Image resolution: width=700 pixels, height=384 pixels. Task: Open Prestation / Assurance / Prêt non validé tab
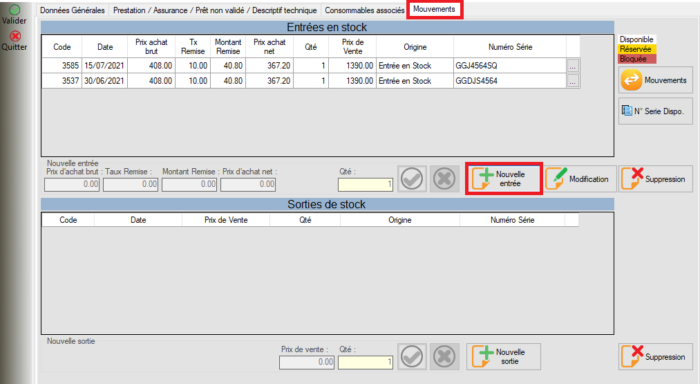pyautogui.click(x=215, y=10)
